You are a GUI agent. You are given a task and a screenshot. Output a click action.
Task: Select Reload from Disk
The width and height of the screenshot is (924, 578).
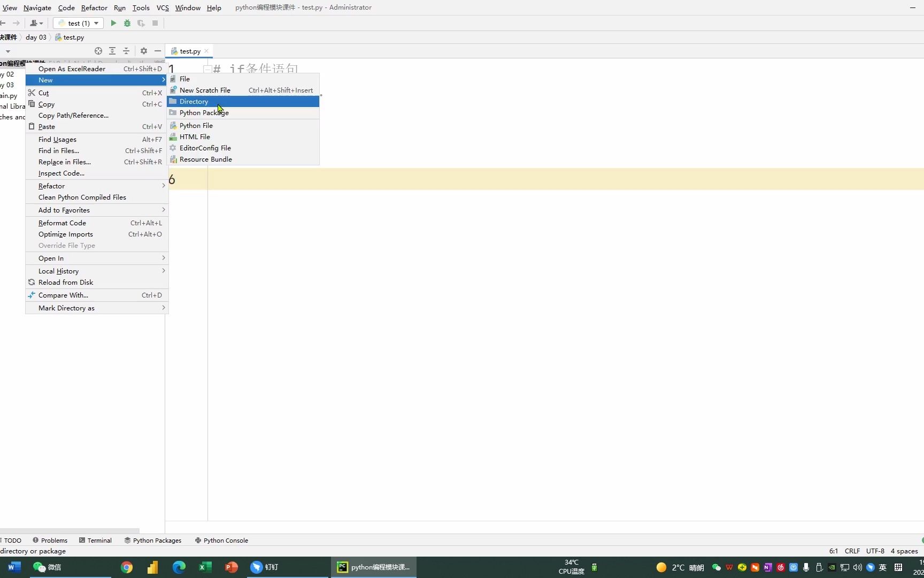[x=97, y=282]
